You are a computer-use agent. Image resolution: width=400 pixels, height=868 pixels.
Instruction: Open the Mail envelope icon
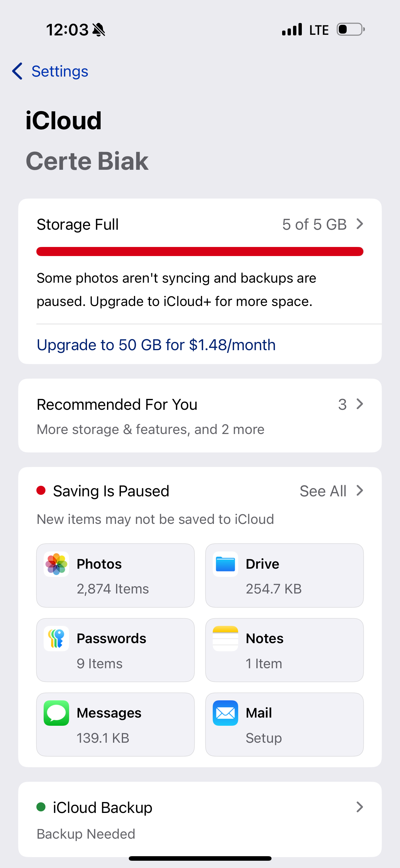[225, 713]
